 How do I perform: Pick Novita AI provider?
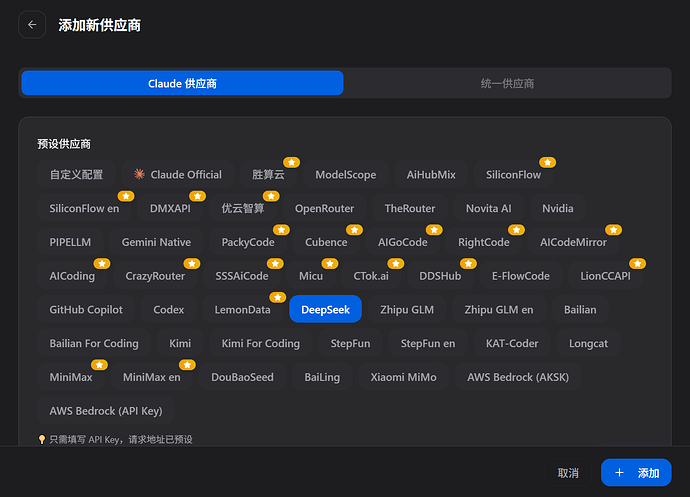488,208
